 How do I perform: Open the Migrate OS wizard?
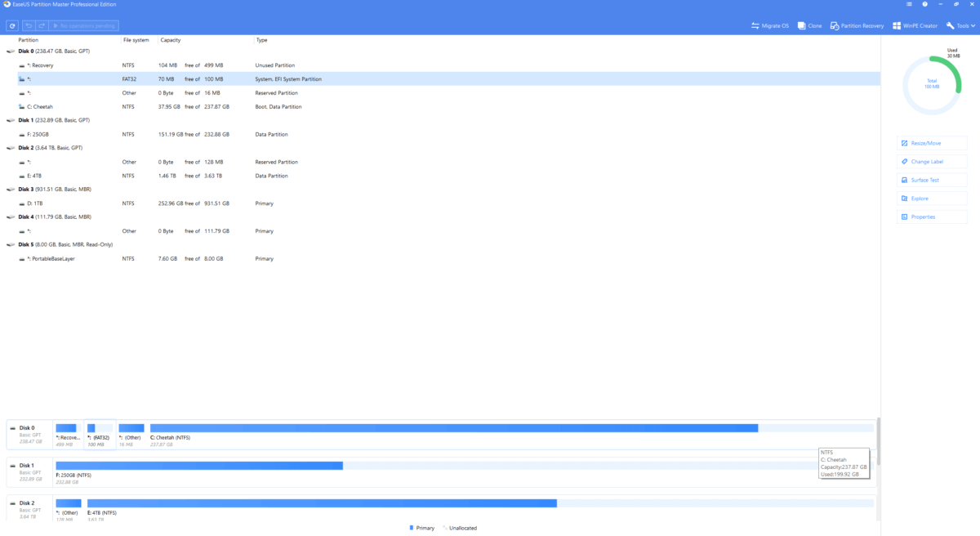[x=770, y=26]
